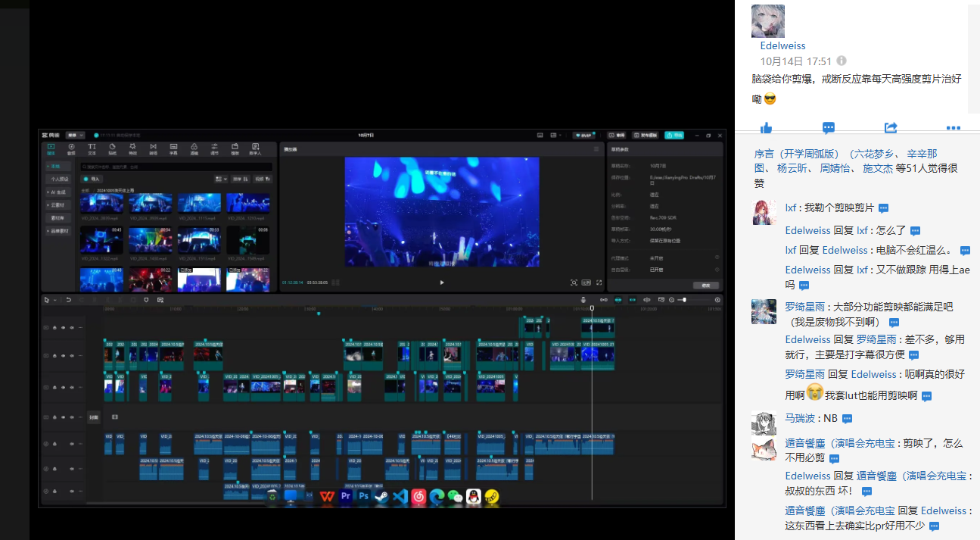Open the more options on the topmost track
This screenshot has height=540, width=980.
[x=79, y=328]
